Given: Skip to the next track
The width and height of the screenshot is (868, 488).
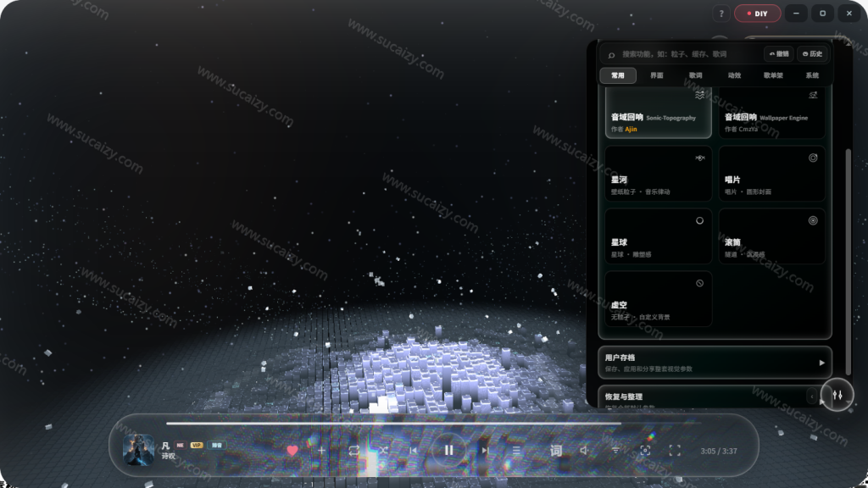Looking at the screenshot, I should click(485, 451).
